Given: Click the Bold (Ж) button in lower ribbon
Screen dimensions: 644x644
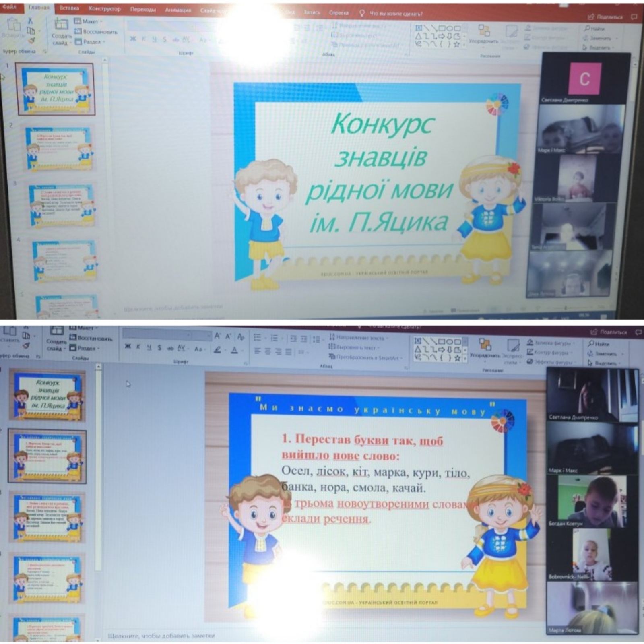Looking at the screenshot, I should 128,347.
